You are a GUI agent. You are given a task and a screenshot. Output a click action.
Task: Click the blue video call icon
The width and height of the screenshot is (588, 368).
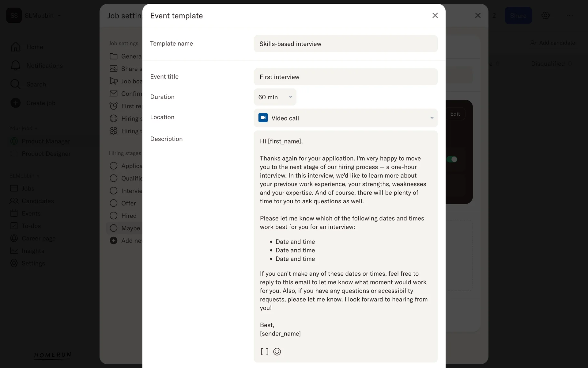pos(263,118)
